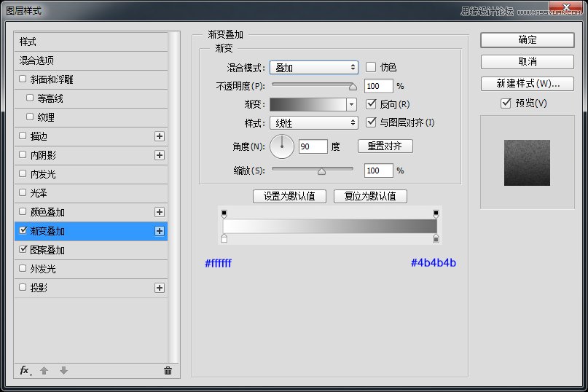Select 外发光 effect row
The width and height of the screenshot is (588, 392).
[91, 269]
